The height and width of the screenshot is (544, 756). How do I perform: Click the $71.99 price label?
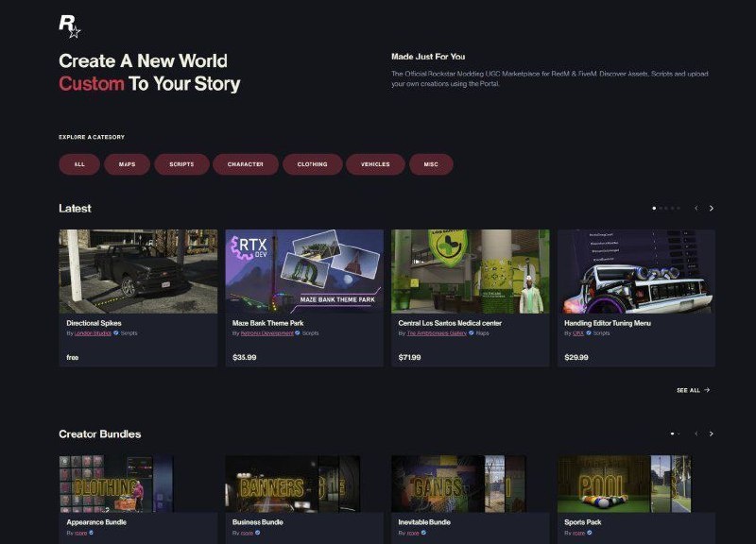point(410,358)
